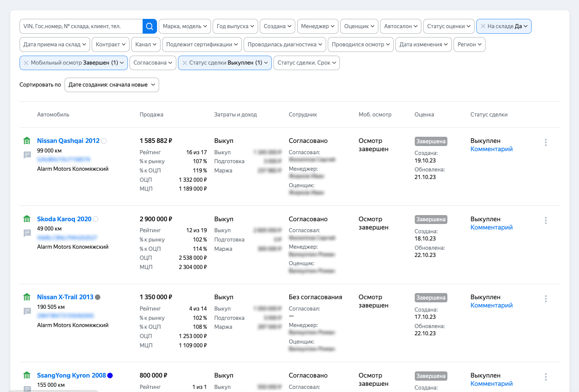The image size is (579, 392).
Task: Open the 'Создана' date filter
Action: coord(277,26)
